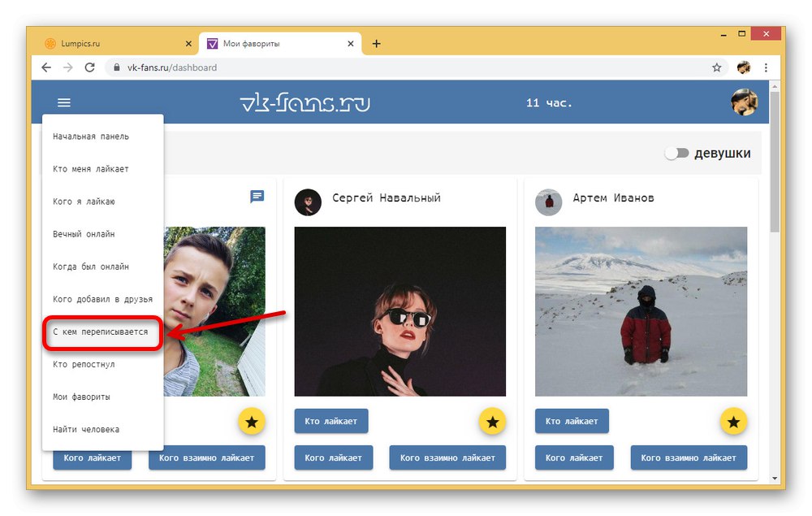Viewport: 812px width, 516px height.
Task: Select Когда был онлайн menu item
Action: click(102, 267)
